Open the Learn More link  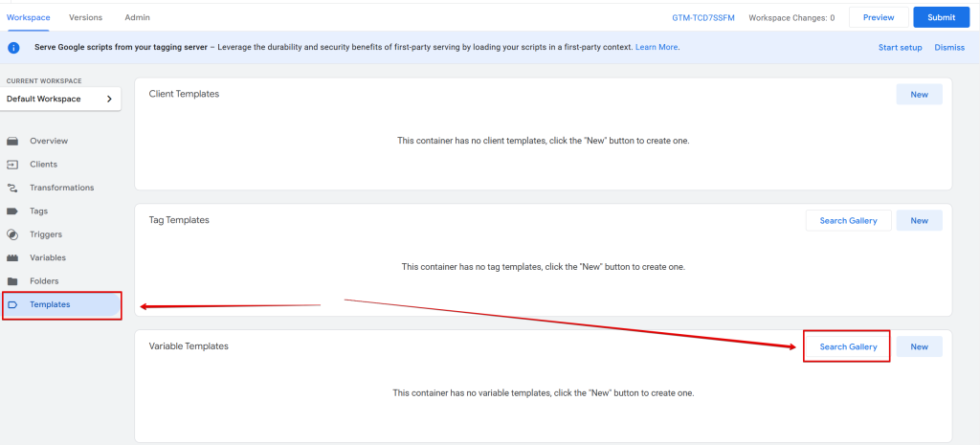pyautogui.click(x=657, y=47)
